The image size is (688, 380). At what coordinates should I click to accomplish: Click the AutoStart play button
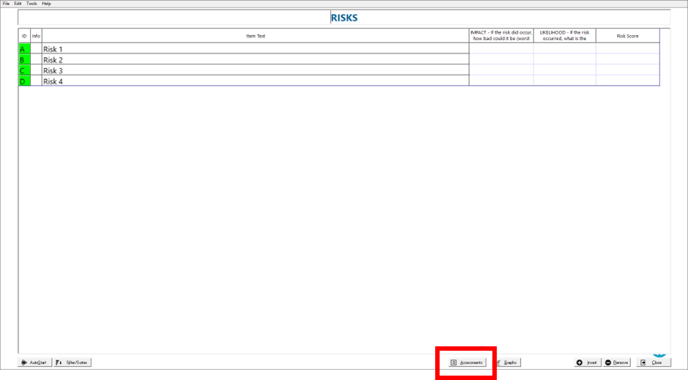[34, 362]
